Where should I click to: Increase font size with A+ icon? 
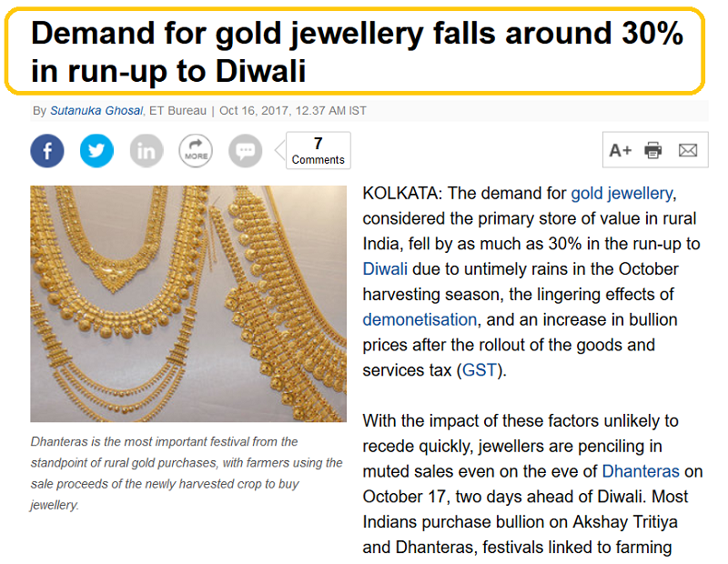(x=621, y=150)
